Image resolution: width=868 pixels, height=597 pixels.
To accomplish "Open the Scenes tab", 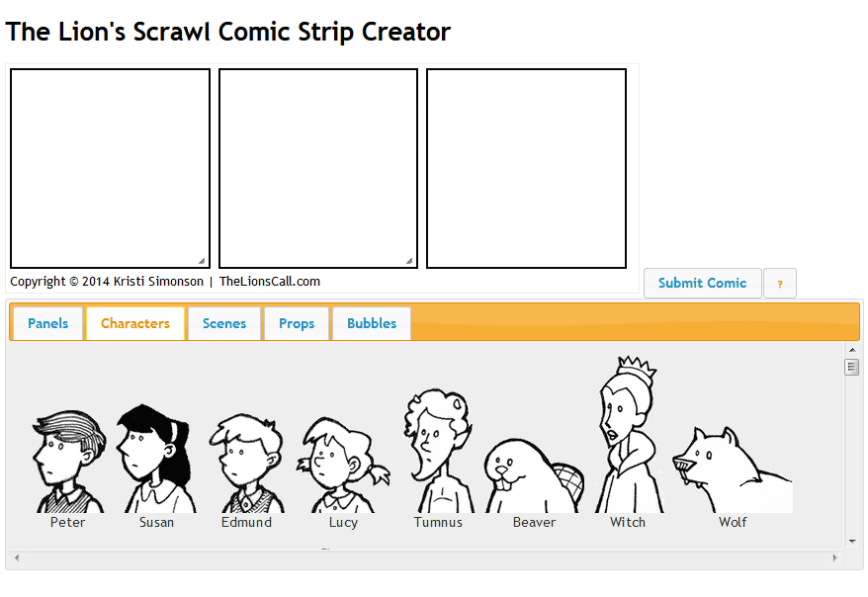I will click(x=224, y=323).
